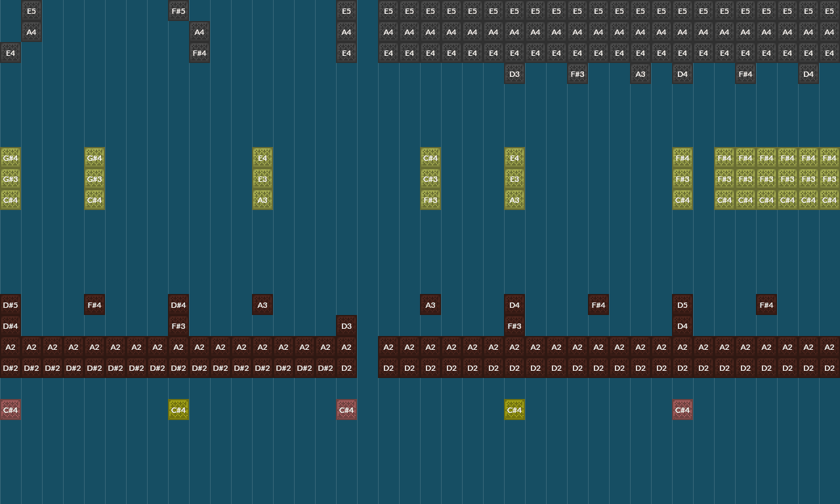Select the D#4 block directly below D#5

point(10,326)
